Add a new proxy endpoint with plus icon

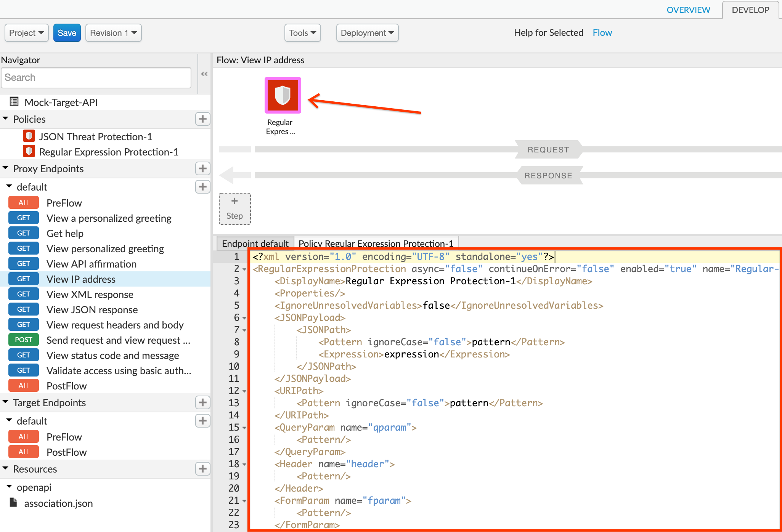202,168
